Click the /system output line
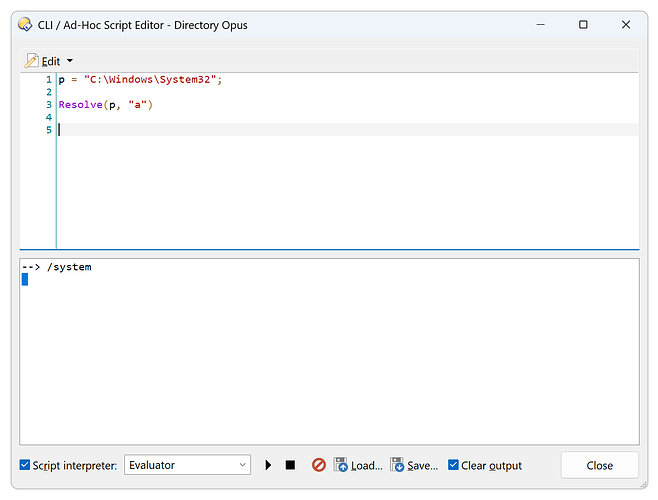The height and width of the screenshot is (500, 658). (x=69, y=267)
